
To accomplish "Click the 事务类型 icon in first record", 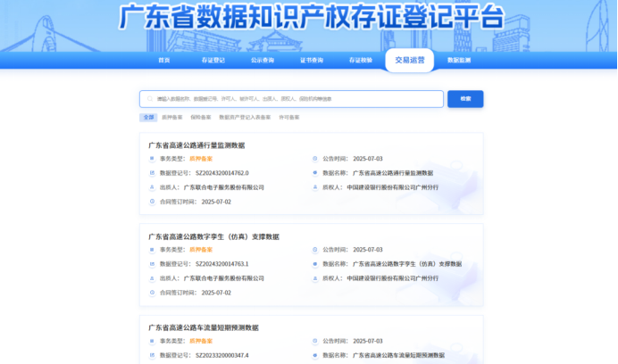I will 152,159.
